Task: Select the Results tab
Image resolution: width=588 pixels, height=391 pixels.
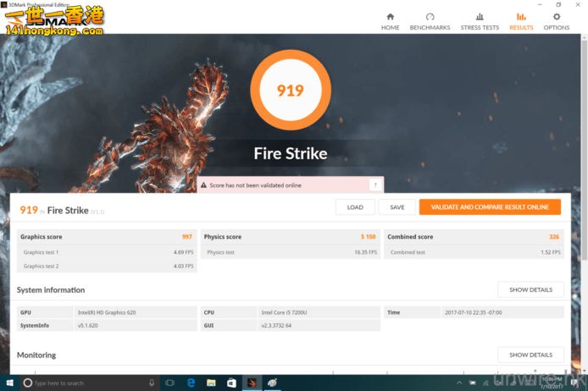Action: point(521,21)
